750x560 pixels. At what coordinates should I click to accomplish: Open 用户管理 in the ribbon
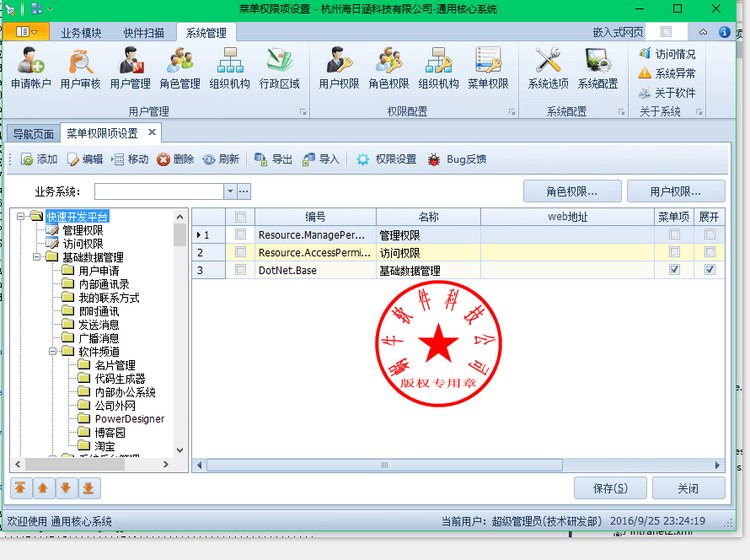click(130, 68)
